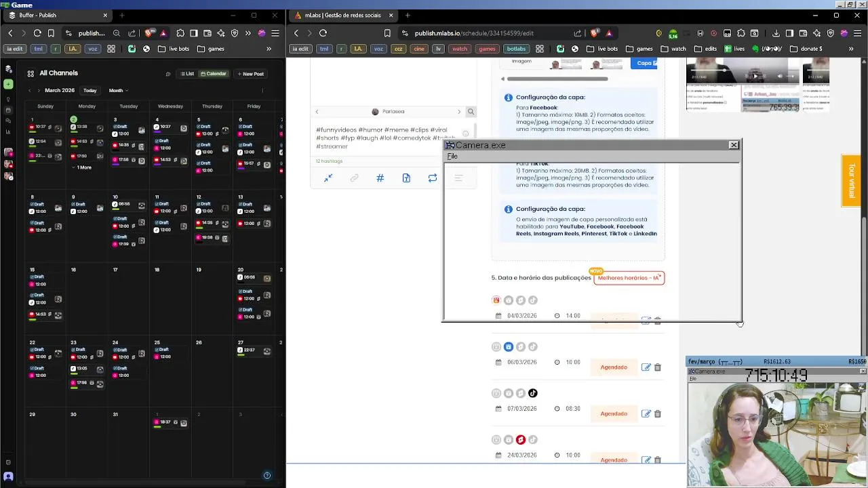Click the 'botlabs' bookmark button
868x488 pixels.
(516, 49)
